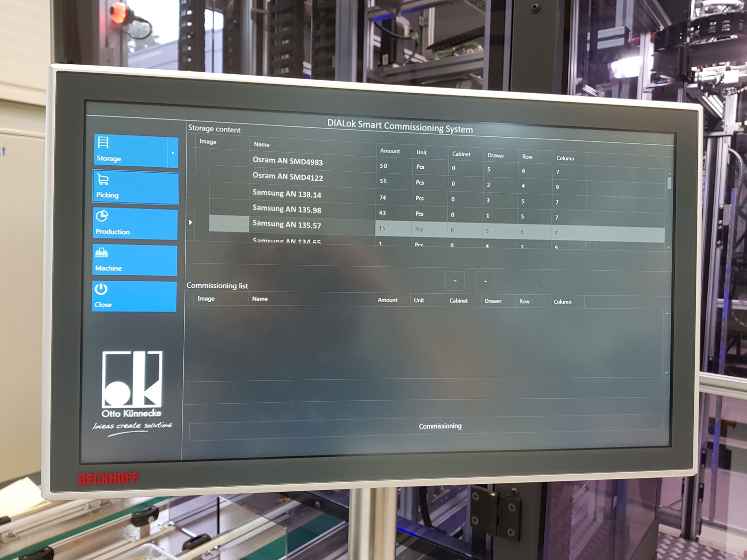Click the up chevron button above Commissioning list

pyautogui.click(x=485, y=282)
